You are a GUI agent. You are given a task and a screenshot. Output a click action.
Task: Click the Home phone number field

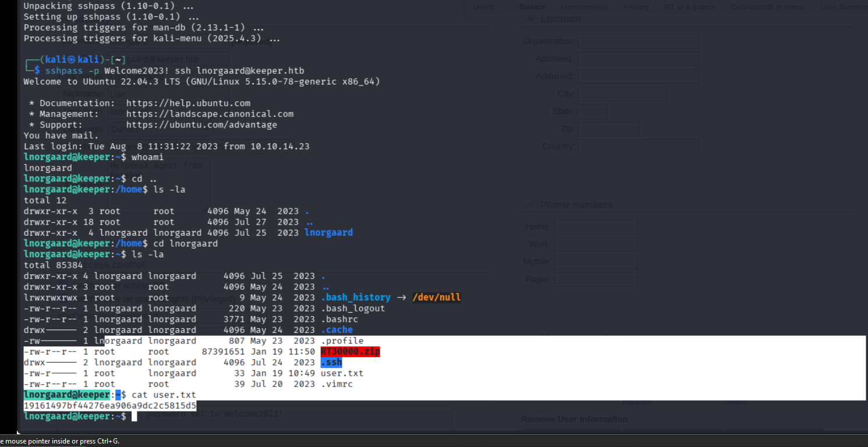pos(596,226)
